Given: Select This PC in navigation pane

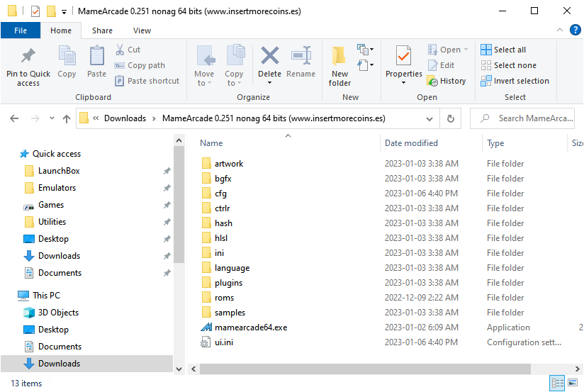Looking at the screenshot, I should pos(39,296).
